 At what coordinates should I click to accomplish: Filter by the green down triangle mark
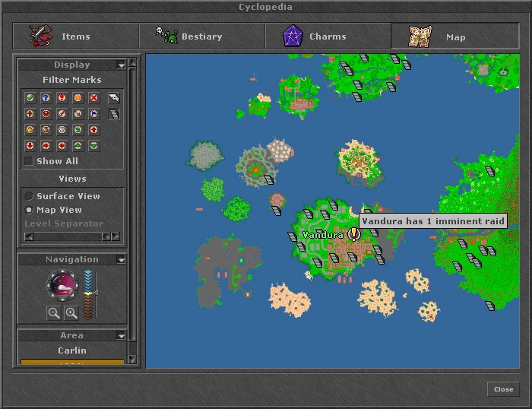pyautogui.click(x=93, y=146)
